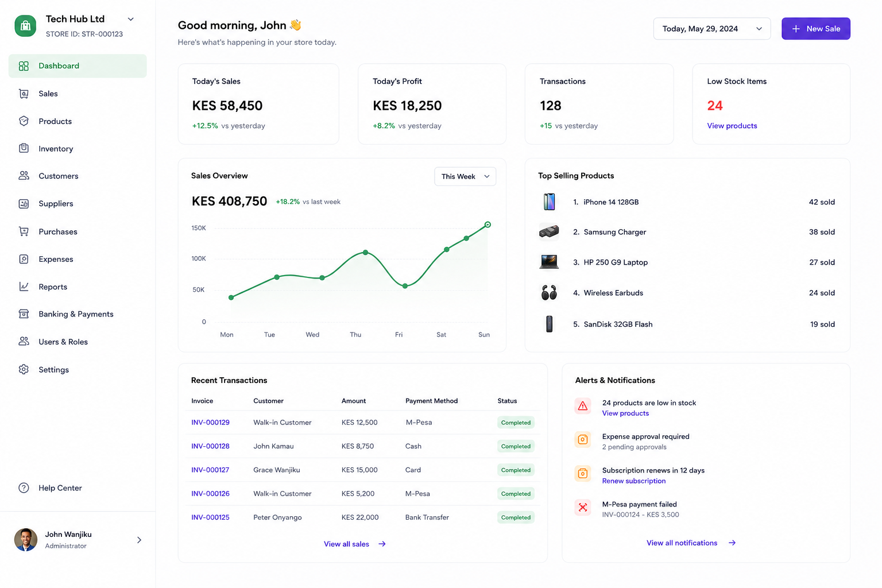This screenshot has height=588, width=882.
Task: Expand the John Wanjiku profile chevron
Action: (139, 540)
